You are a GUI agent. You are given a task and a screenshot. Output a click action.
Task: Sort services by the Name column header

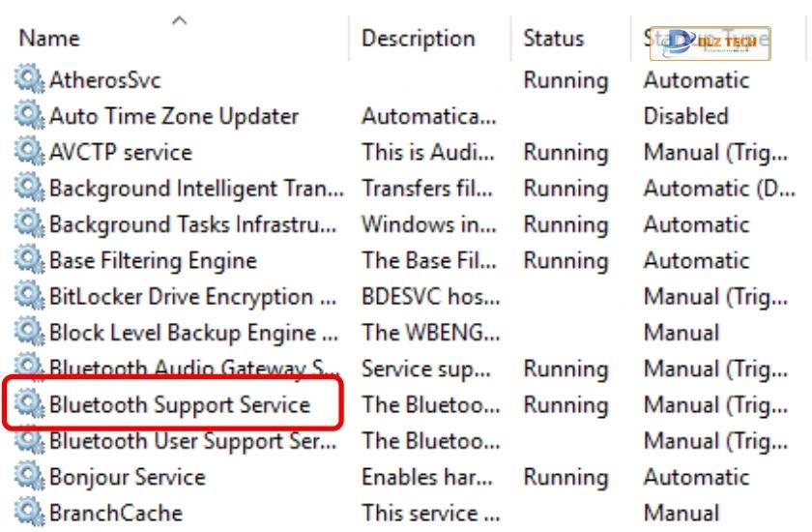pos(49,39)
